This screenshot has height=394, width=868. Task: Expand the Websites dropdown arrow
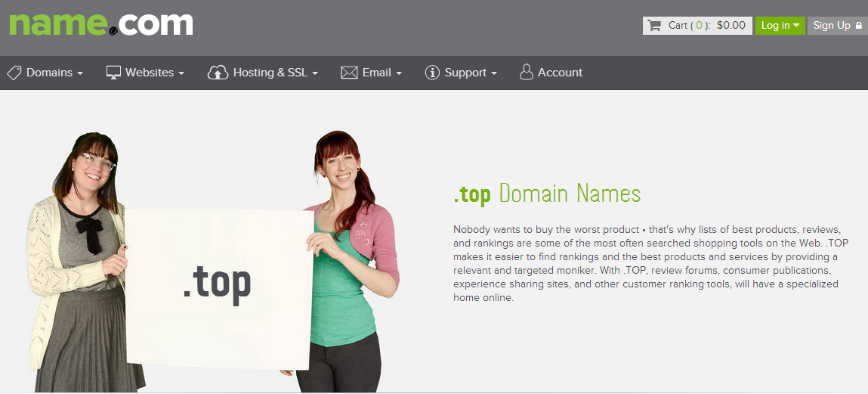tap(181, 73)
